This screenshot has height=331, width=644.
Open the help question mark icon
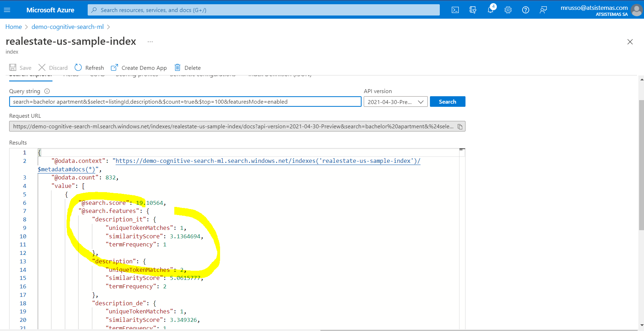526,10
